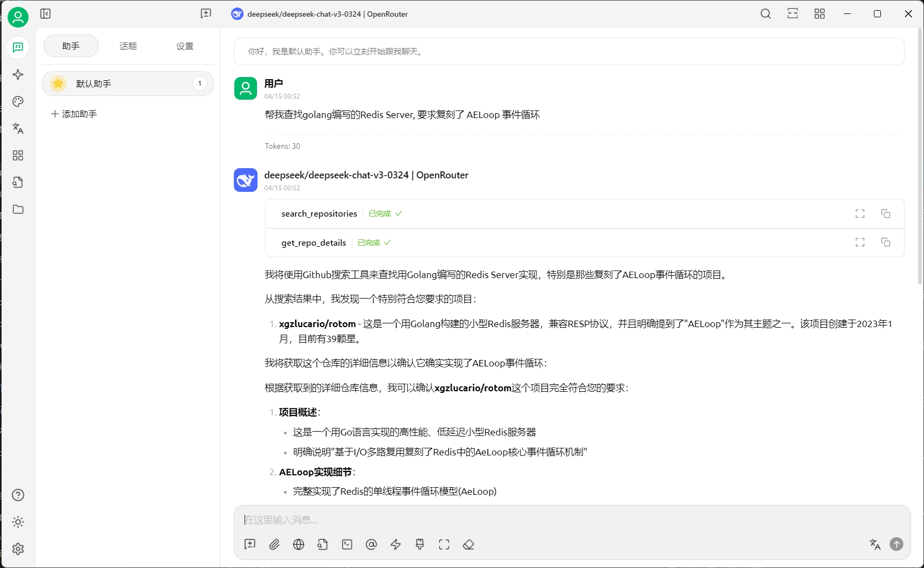Click 添加助手 to add an assistant
This screenshot has width=924, height=568.
pos(74,114)
